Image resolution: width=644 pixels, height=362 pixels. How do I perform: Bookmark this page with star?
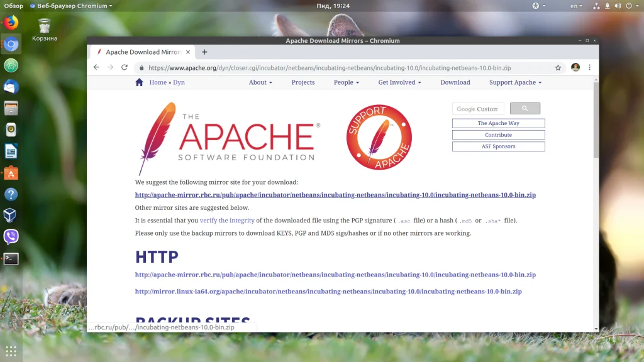(x=558, y=68)
